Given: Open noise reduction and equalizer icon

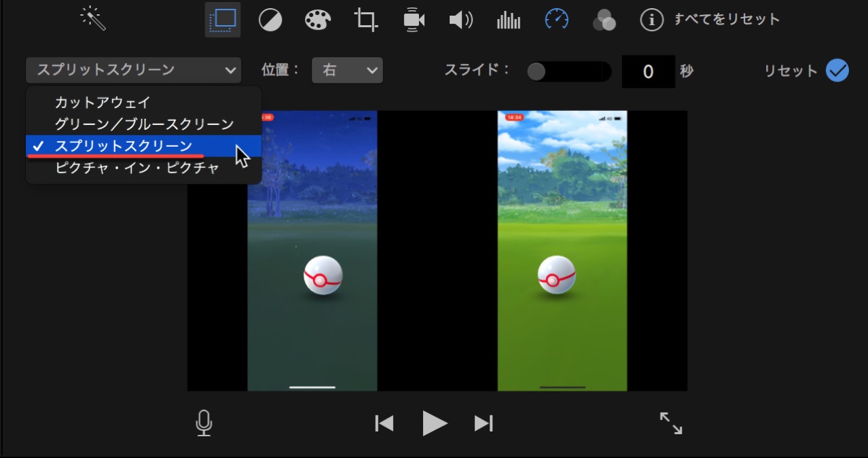Looking at the screenshot, I should [509, 20].
